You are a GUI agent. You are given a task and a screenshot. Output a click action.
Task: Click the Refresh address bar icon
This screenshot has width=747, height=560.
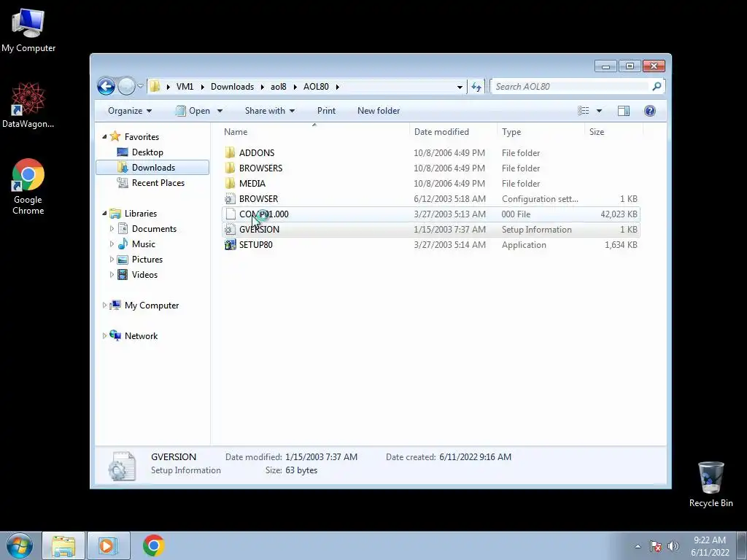tap(476, 87)
